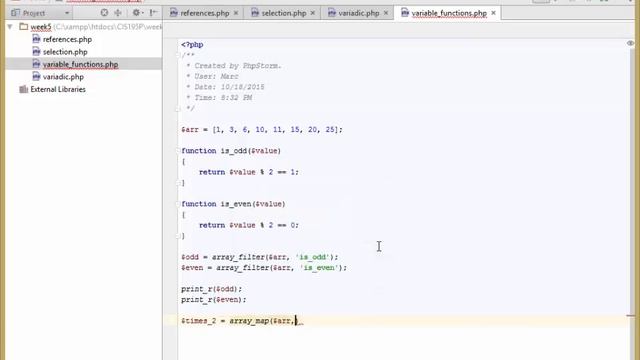Screen dimensions: 640x360
Task: Fold is_odd at its closing brace marker
Action: (x=178, y=183)
